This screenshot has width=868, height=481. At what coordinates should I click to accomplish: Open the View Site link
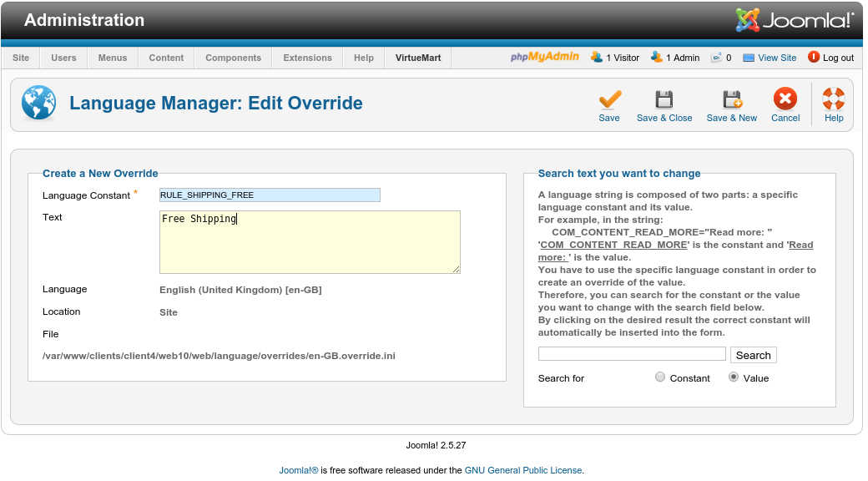[x=776, y=58]
